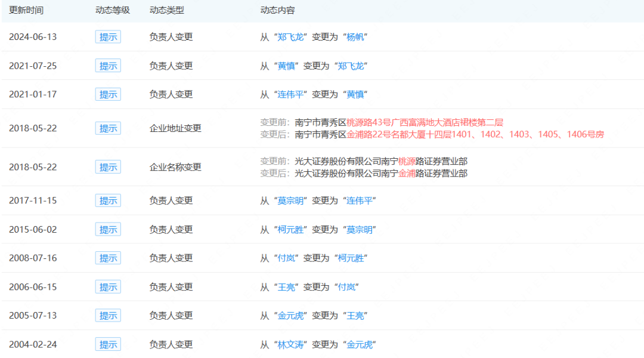The width and height of the screenshot is (644, 358).
Task: Click 负责人变更 in 2004-02-24 row
Action: pyautogui.click(x=171, y=344)
